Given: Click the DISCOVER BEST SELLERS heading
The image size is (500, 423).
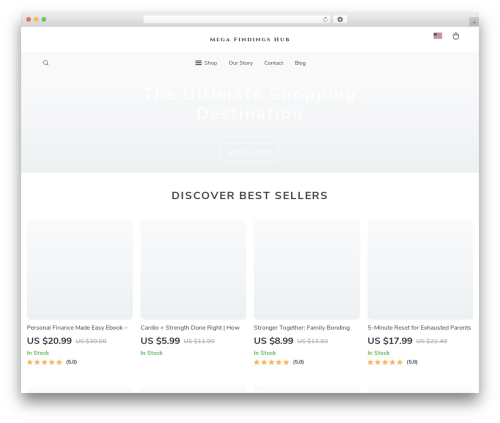Looking at the screenshot, I should coord(250,195).
